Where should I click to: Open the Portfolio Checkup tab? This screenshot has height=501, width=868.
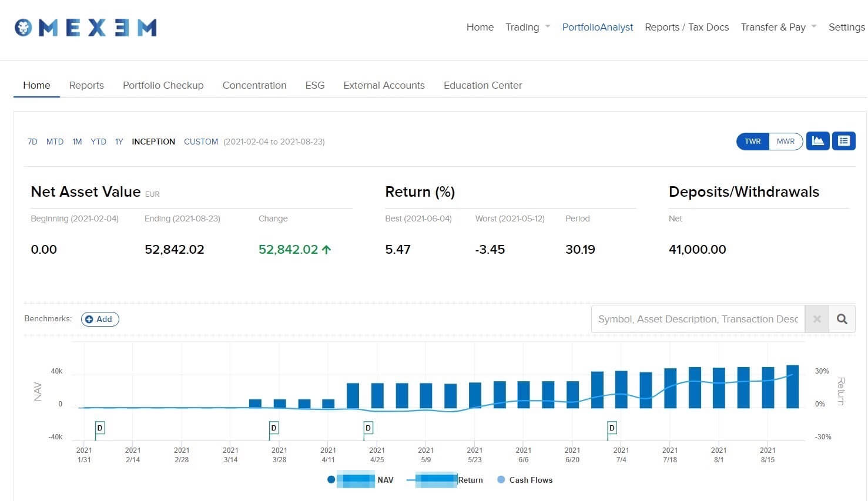(x=163, y=85)
